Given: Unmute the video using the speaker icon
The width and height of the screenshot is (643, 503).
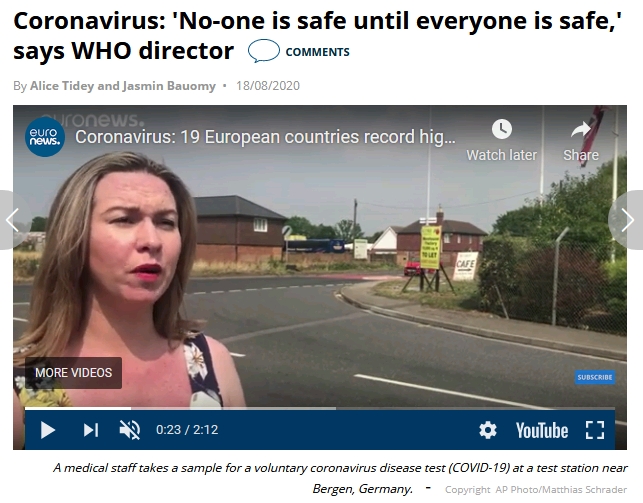Looking at the screenshot, I should pos(130,430).
